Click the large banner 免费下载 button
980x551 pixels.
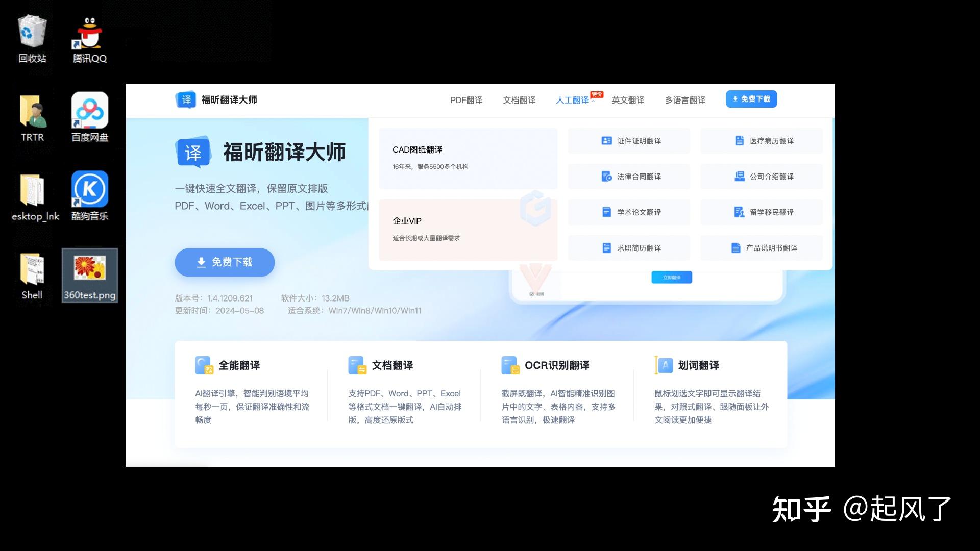pyautogui.click(x=225, y=262)
